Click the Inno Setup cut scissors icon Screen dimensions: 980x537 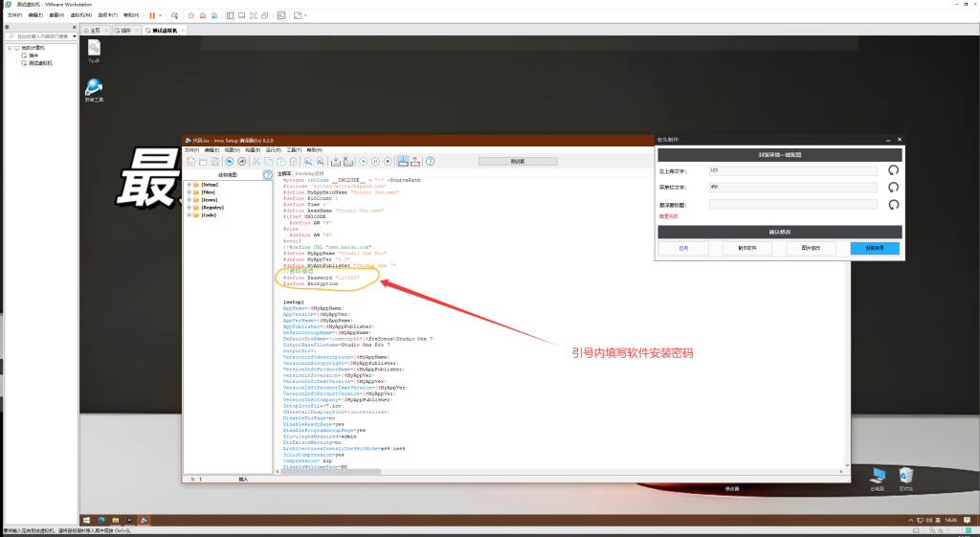click(x=256, y=161)
